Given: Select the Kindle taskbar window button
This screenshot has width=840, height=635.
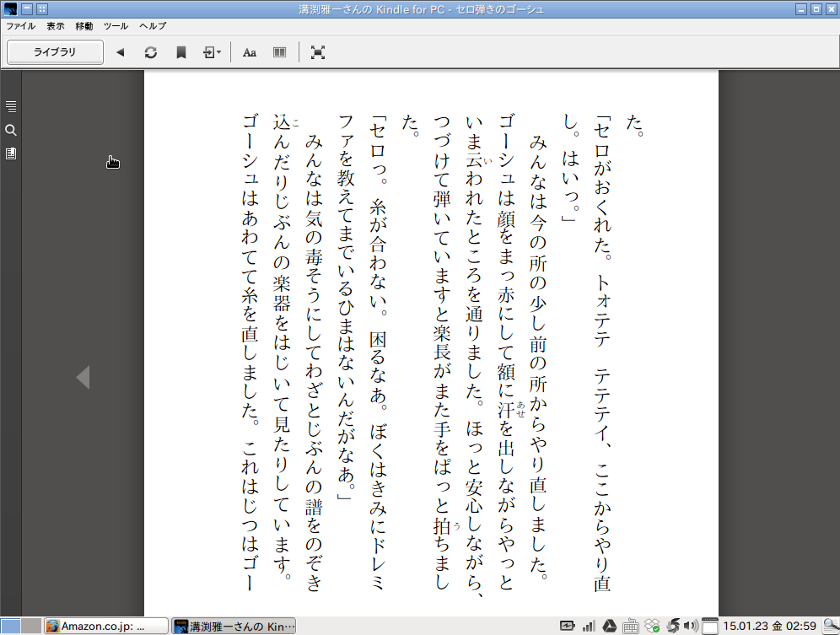Looking at the screenshot, I should [234, 626].
